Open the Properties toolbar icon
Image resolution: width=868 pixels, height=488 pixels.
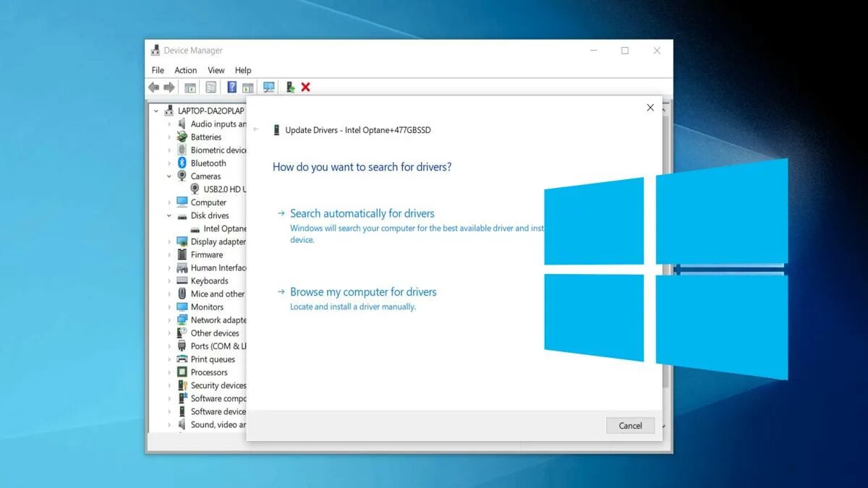[x=210, y=87]
